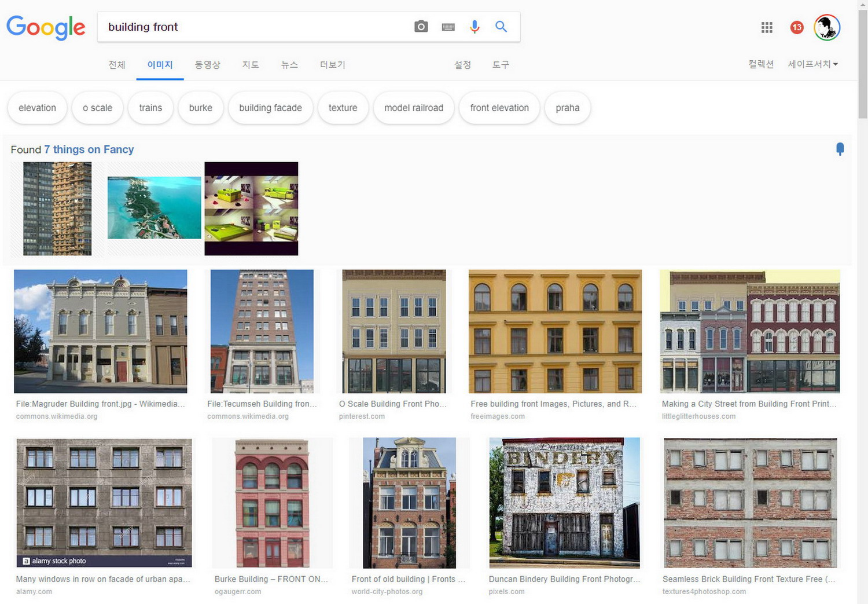Open the 더보기 menu

coord(332,65)
